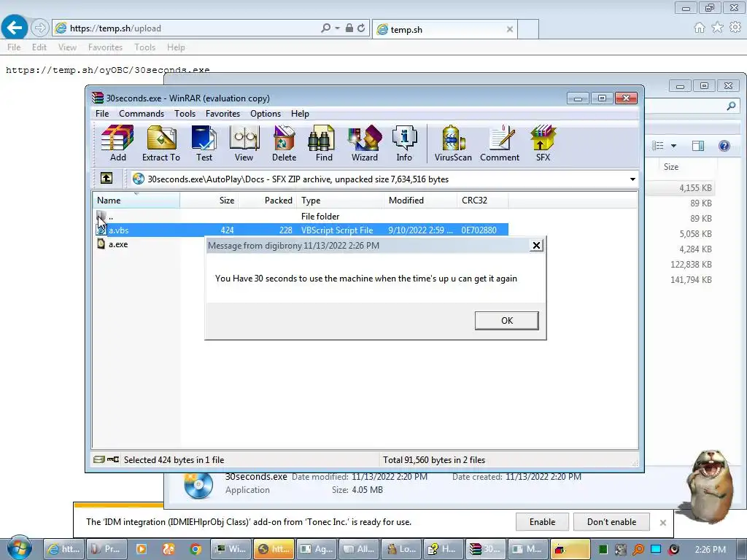Screen dimensions: 747x560
Task: Open WinRAR File menu
Action: click(102, 114)
